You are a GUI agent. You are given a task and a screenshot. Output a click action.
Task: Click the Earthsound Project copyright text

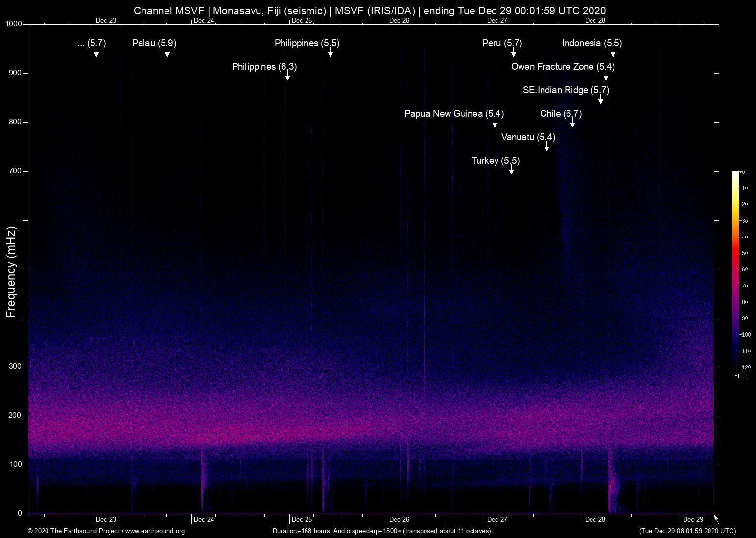click(73, 531)
